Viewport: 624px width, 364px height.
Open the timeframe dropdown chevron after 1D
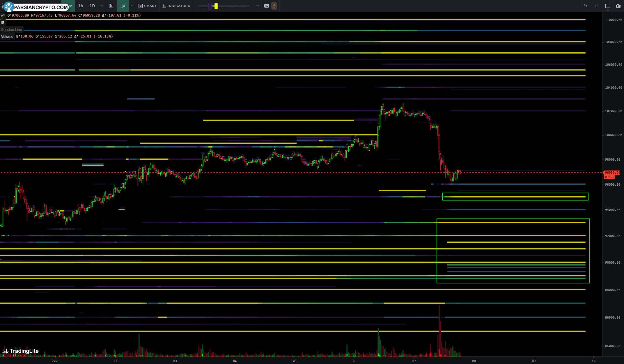102,6
